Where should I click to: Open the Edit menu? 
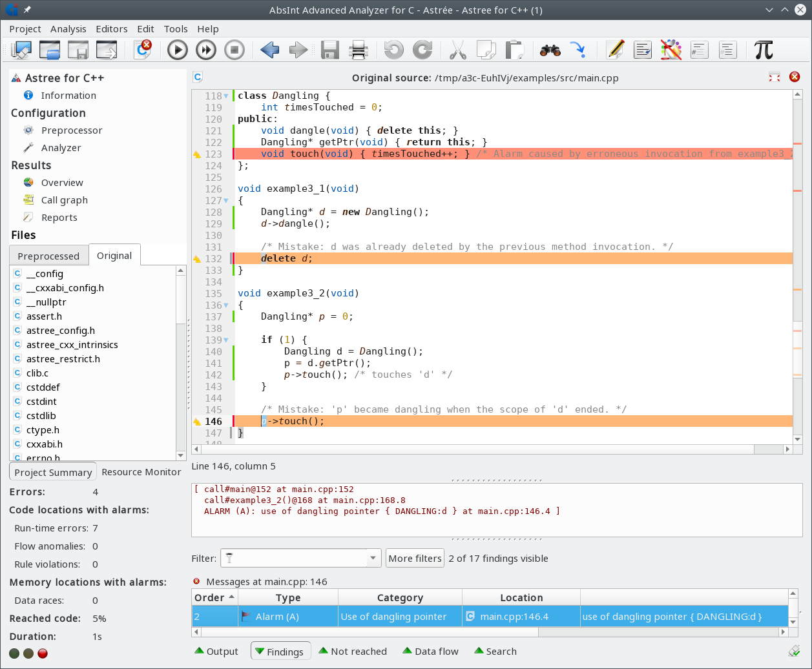click(146, 29)
